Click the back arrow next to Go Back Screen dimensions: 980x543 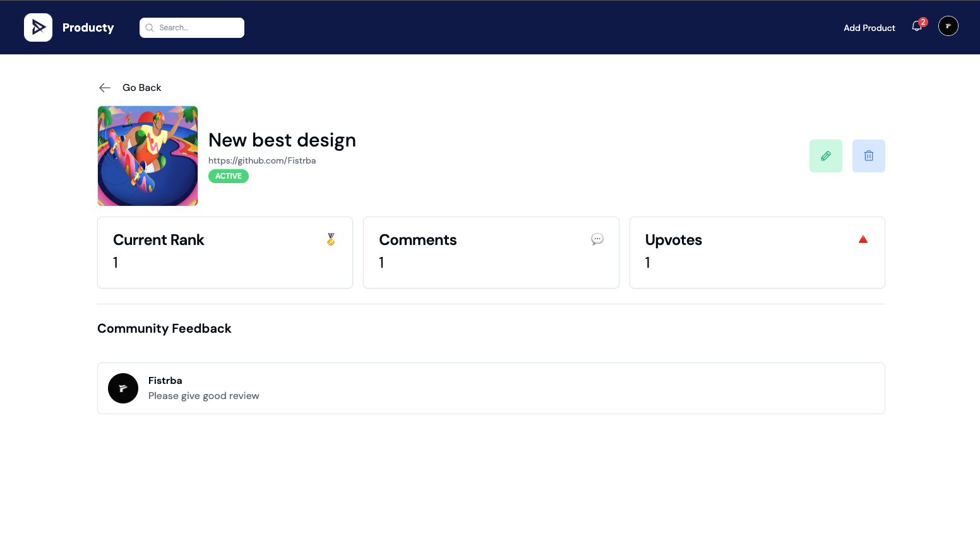tap(104, 87)
